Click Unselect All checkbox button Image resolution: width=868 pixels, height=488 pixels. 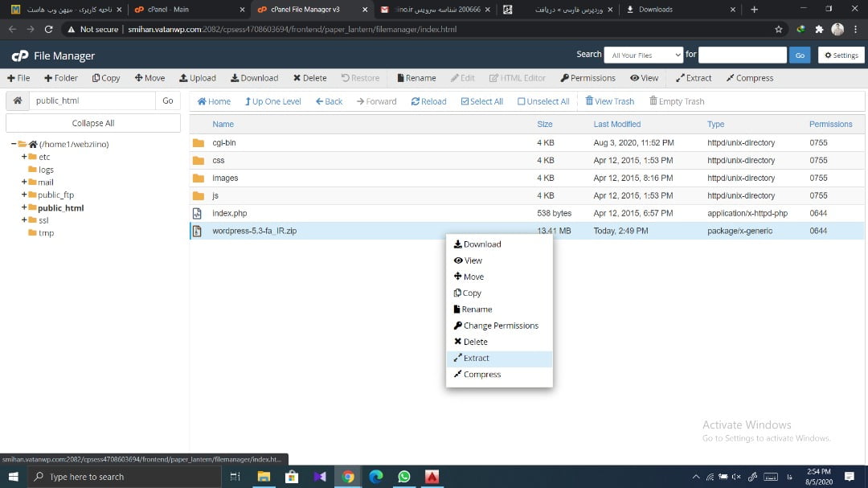(x=543, y=101)
